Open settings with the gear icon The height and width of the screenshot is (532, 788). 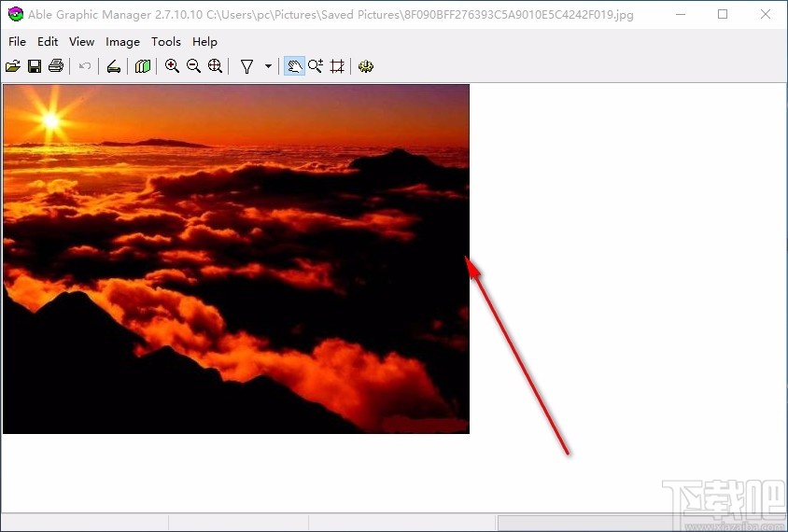[366, 66]
